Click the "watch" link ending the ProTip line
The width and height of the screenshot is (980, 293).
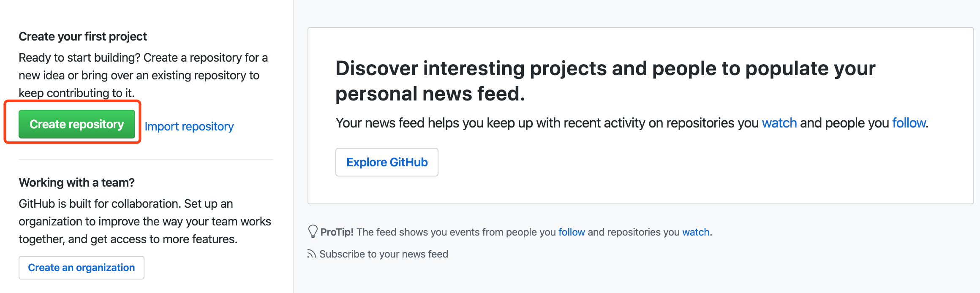click(x=696, y=232)
